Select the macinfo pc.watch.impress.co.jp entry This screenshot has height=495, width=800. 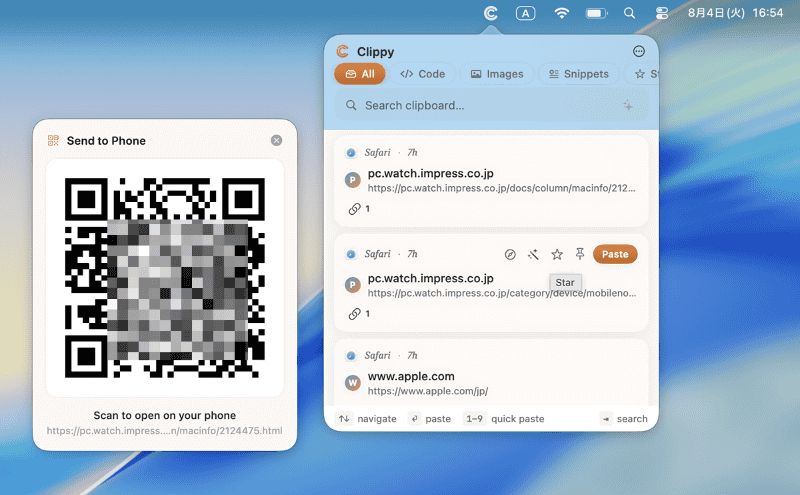click(491, 180)
